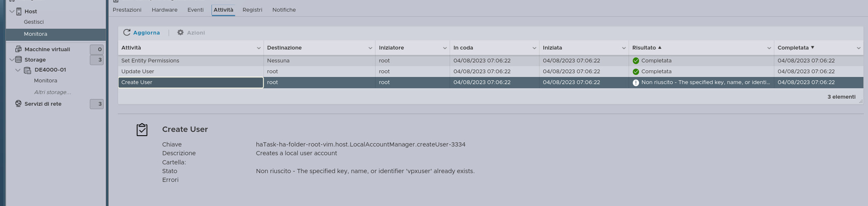The height and width of the screenshot is (206, 868).
Task: Switch to the Eventi tab
Action: click(x=195, y=10)
